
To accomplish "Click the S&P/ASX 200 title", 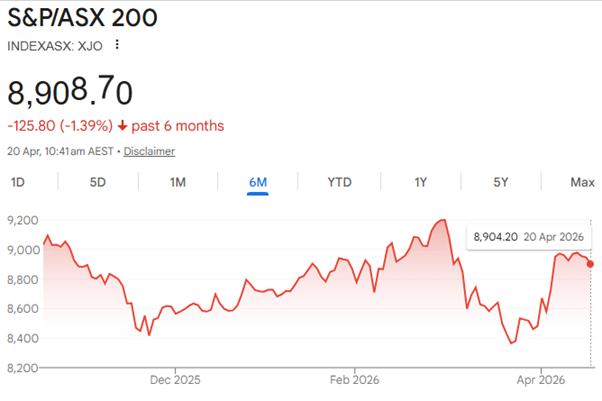I will (x=82, y=18).
